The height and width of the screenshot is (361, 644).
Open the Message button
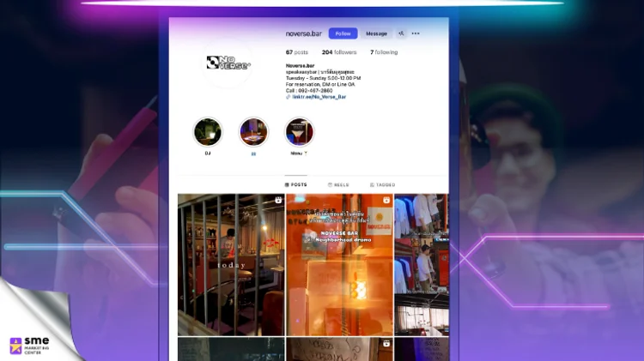(376, 33)
